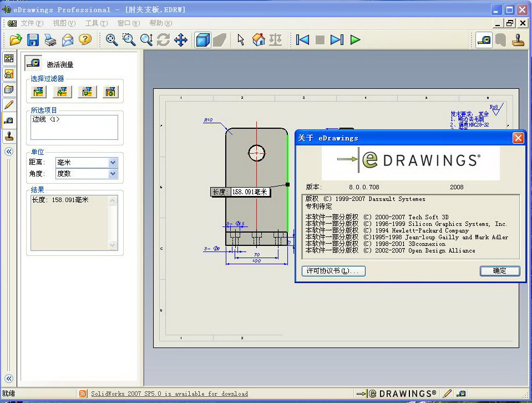Open the Measure tab in left sidebar
Image resolution: width=532 pixels, height=403 pixels.
[x=9, y=121]
